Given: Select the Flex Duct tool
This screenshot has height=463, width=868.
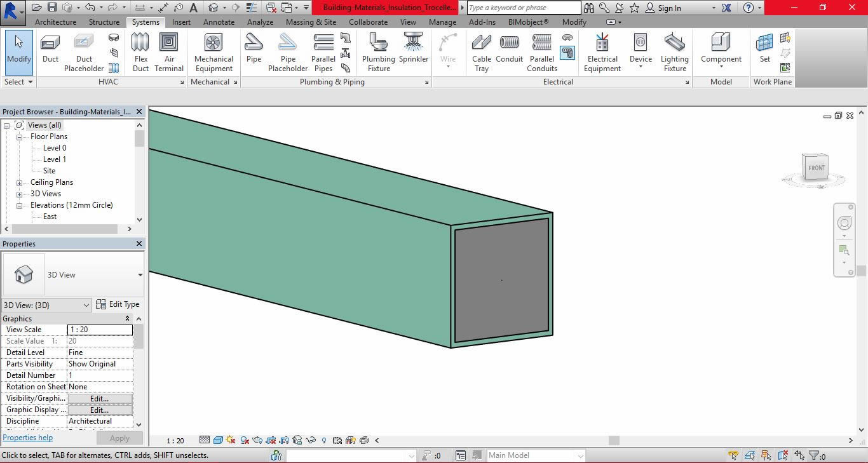Looking at the screenshot, I should point(140,53).
